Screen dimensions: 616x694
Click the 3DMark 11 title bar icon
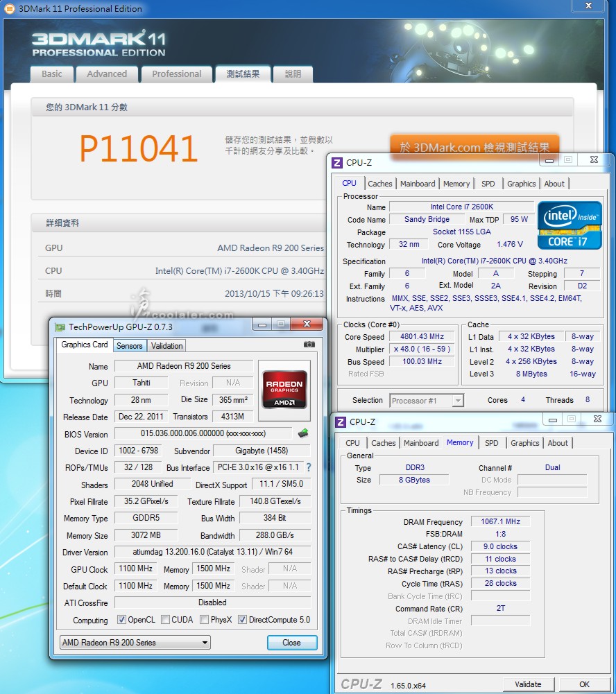pos(9,8)
